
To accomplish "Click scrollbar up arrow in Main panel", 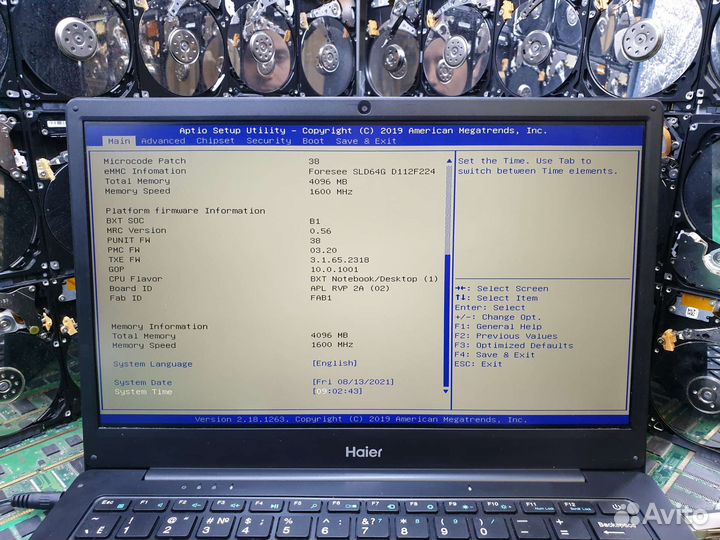I will pyautogui.click(x=449, y=161).
